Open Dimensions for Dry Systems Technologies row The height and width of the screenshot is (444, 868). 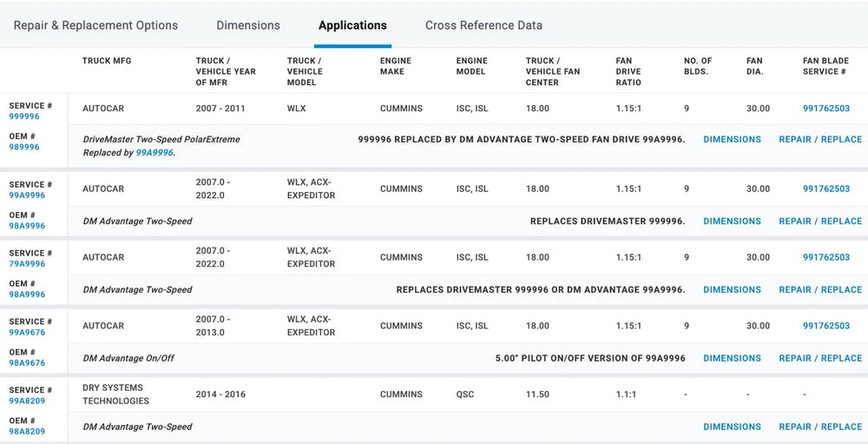pyautogui.click(x=732, y=427)
